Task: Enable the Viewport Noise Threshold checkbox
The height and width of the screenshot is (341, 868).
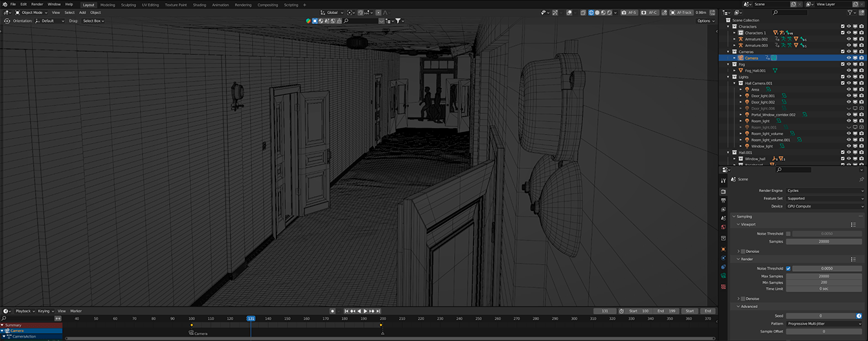Action: [788, 234]
